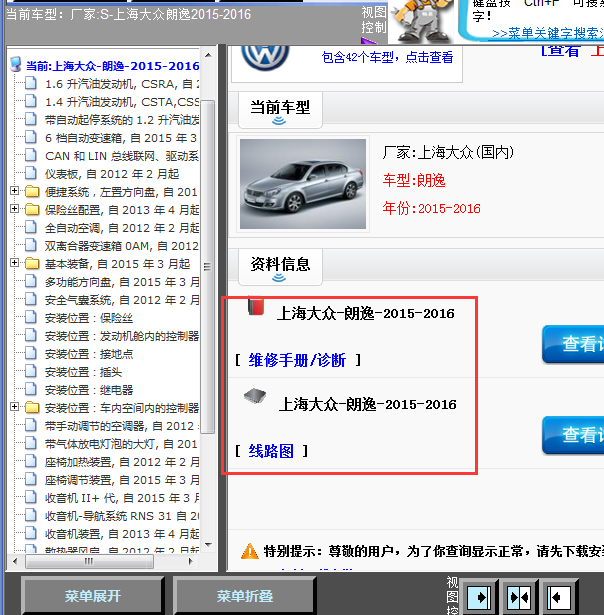Select 收音机 II+ 代 tree item

click(122, 498)
